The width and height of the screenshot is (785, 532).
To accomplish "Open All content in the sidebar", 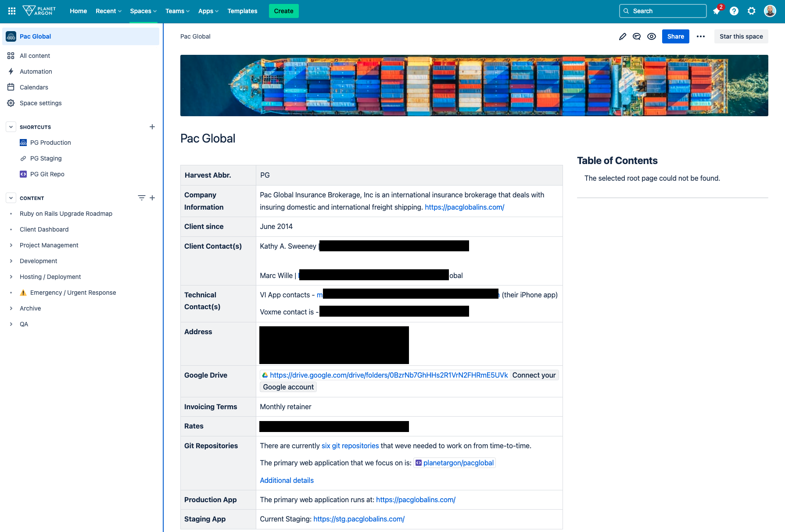I will click(35, 56).
